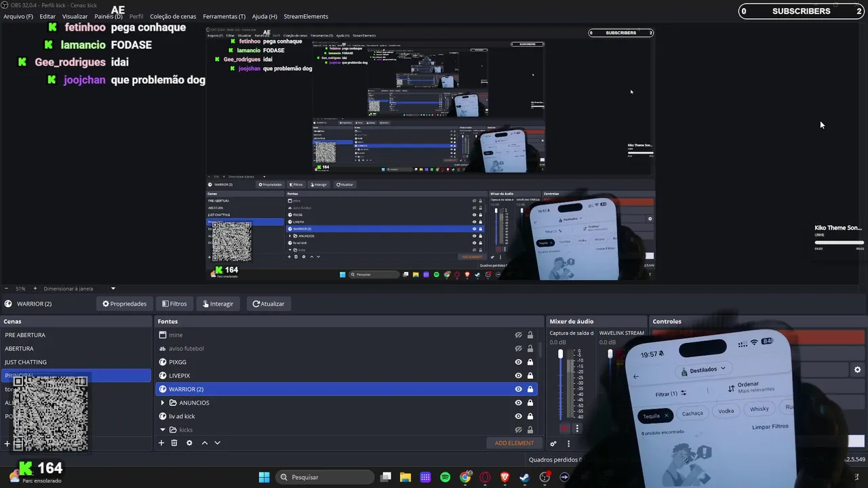Expand the ANUNCIOS group
This screenshot has height=488, width=868.
(163, 403)
